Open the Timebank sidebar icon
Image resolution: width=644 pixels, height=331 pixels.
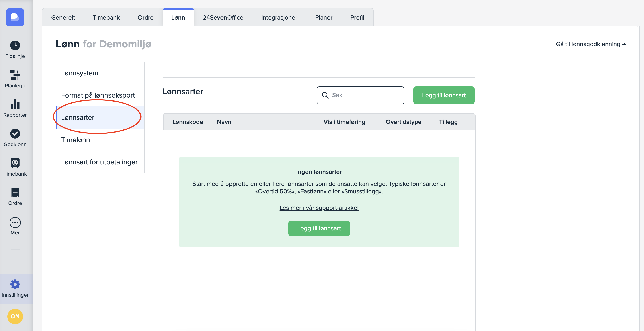[x=15, y=163]
